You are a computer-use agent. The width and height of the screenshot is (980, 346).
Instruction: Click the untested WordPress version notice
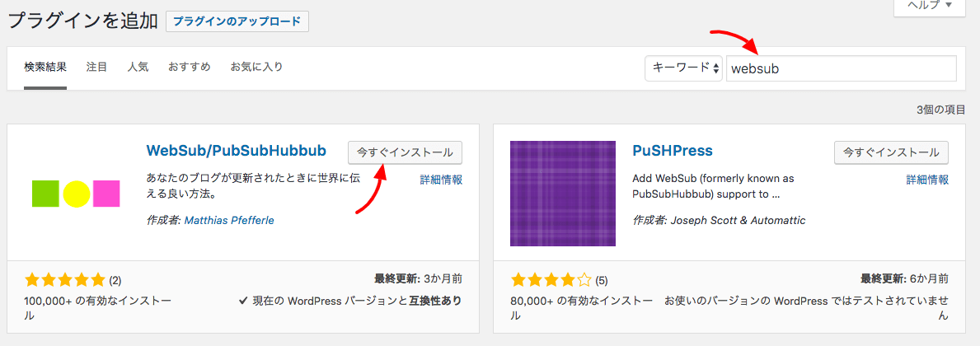pyautogui.click(x=806, y=308)
